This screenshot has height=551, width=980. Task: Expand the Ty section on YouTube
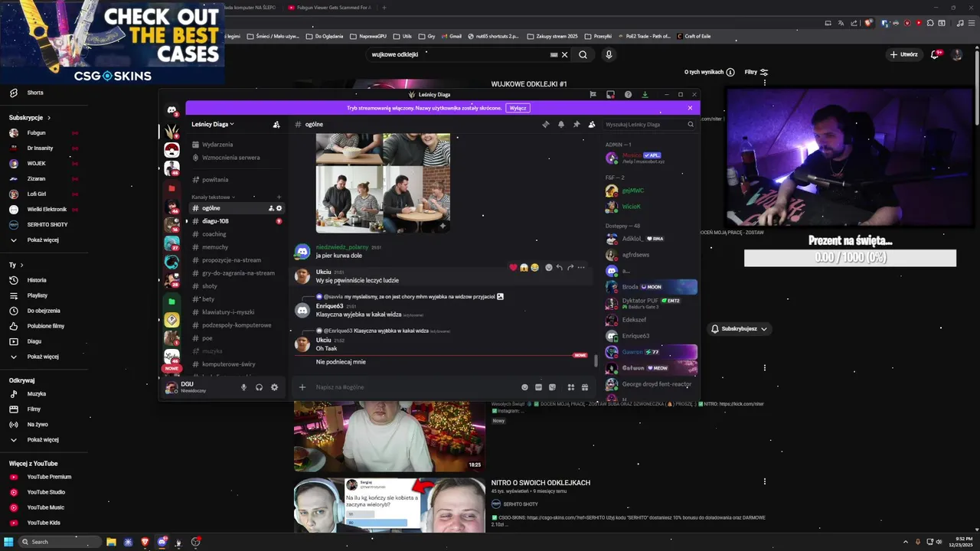pos(16,265)
